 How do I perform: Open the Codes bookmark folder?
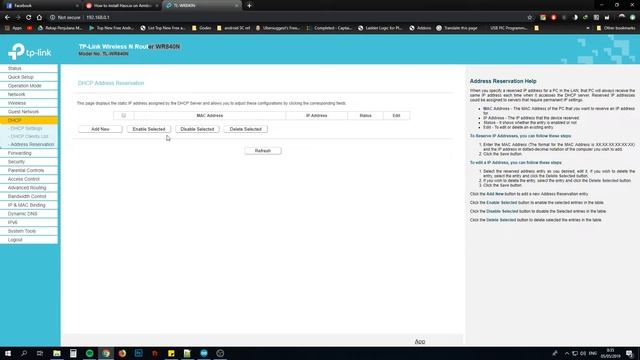coord(201,28)
